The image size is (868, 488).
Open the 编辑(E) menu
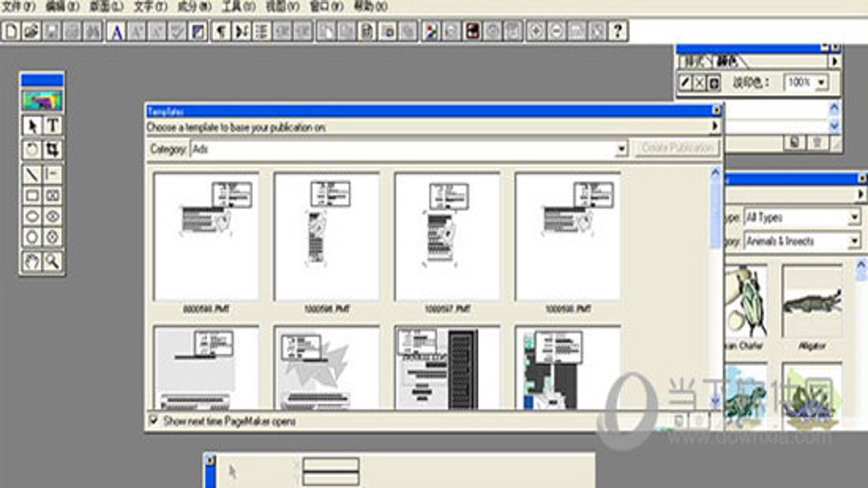point(62,7)
